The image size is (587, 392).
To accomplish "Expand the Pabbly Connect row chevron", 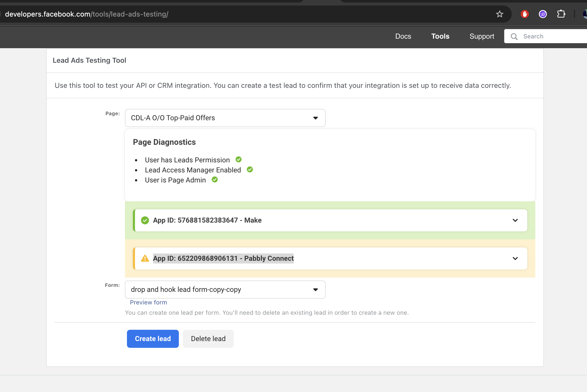I will pos(515,258).
